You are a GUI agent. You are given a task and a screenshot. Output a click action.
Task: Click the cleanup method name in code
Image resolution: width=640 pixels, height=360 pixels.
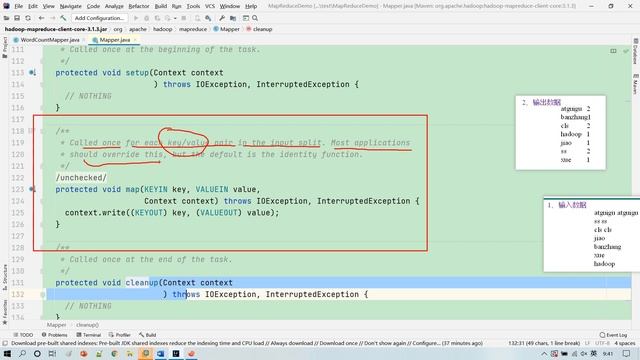click(142, 282)
